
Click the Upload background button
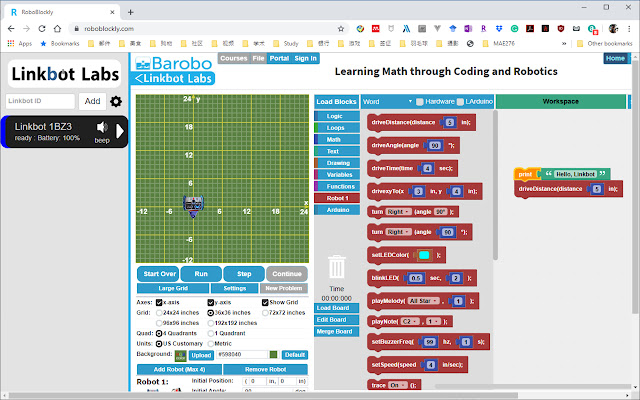click(x=201, y=355)
